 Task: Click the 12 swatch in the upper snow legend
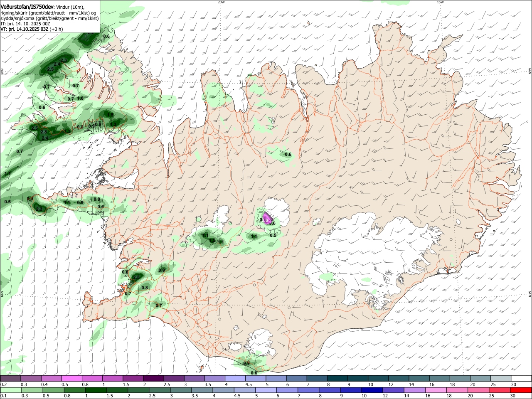(399, 378)
